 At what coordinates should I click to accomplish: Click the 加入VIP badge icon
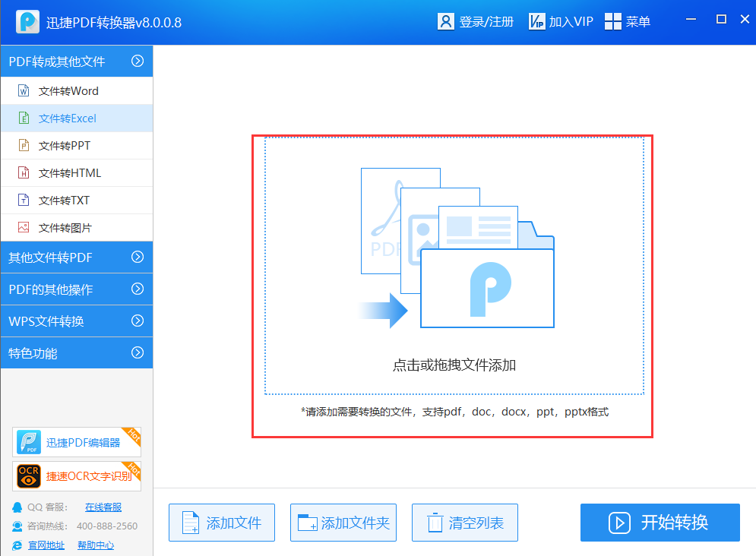point(536,21)
